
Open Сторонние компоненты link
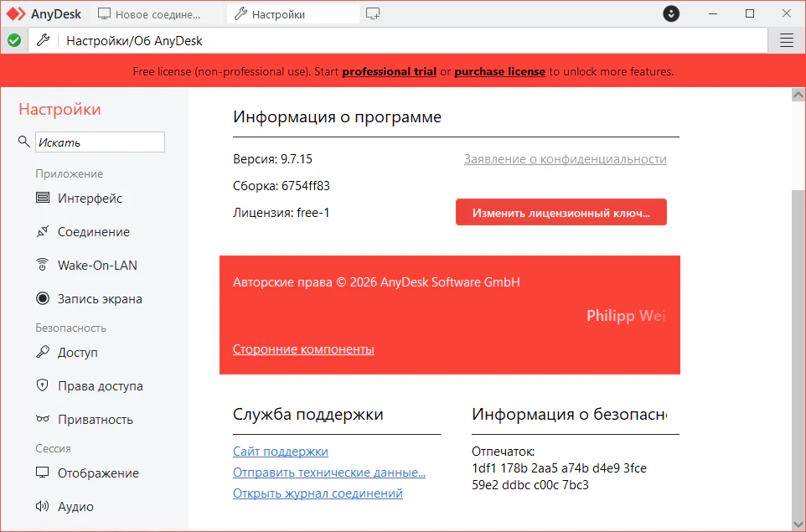(x=303, y=349)
